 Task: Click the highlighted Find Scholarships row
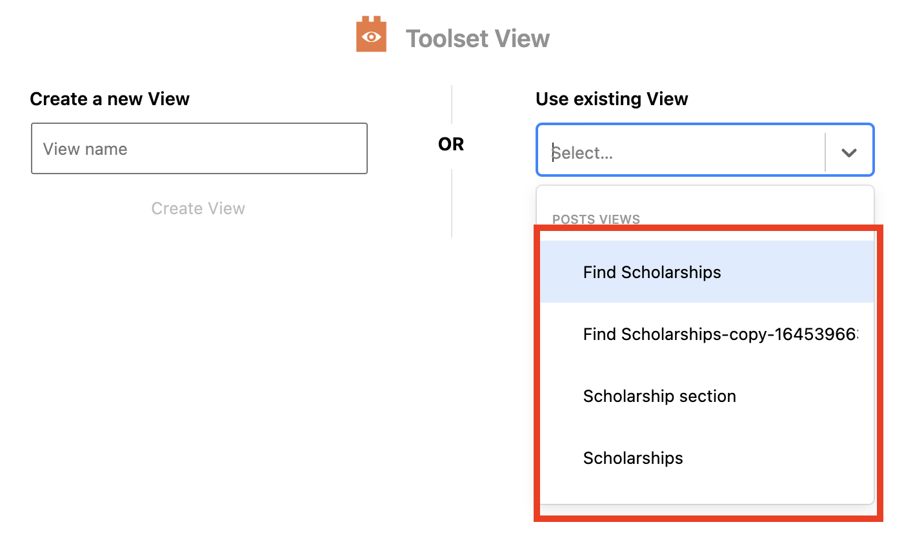pyautogui.click(x=707, y=272)
